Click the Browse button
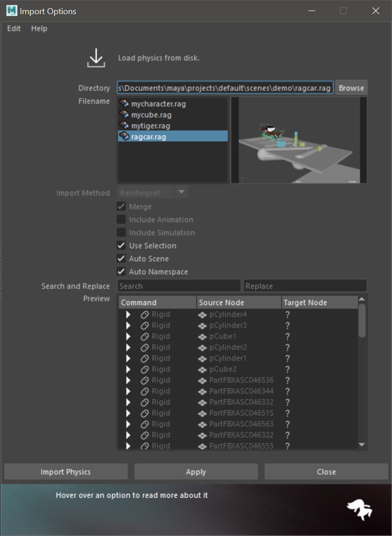This screenshot has width=392, height=536. (x=351, y=88)
